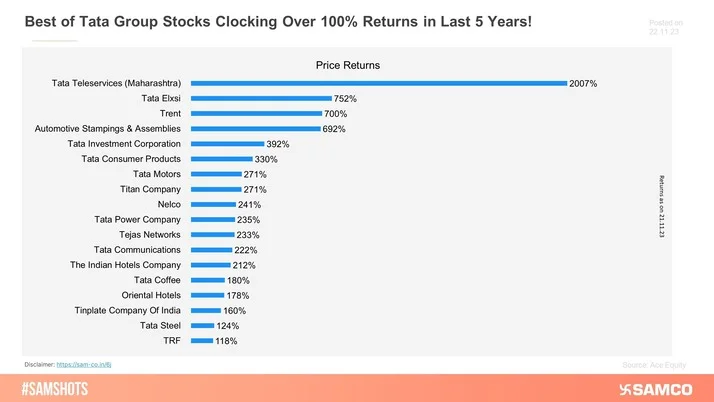Open the sam-co.in disclaimer link
Image resolution: width=714 pixels, height=402 pixels.
tap(81, 363)
